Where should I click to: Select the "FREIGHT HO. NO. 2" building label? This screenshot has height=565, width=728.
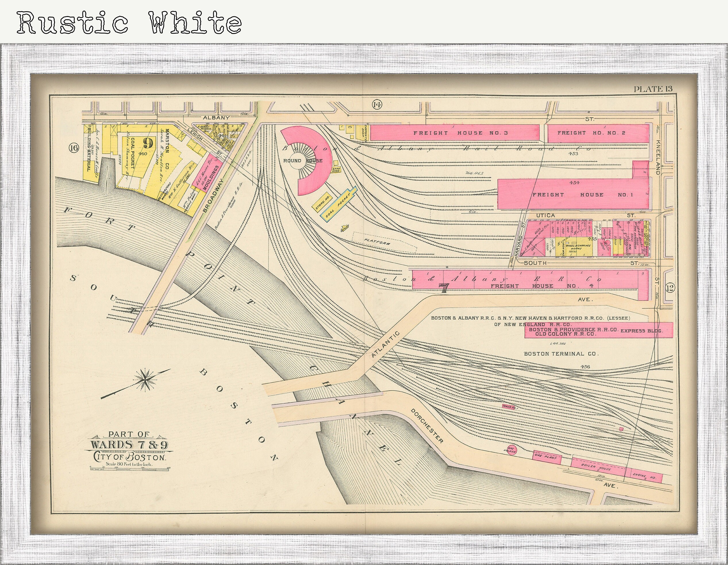pos(591,133)
